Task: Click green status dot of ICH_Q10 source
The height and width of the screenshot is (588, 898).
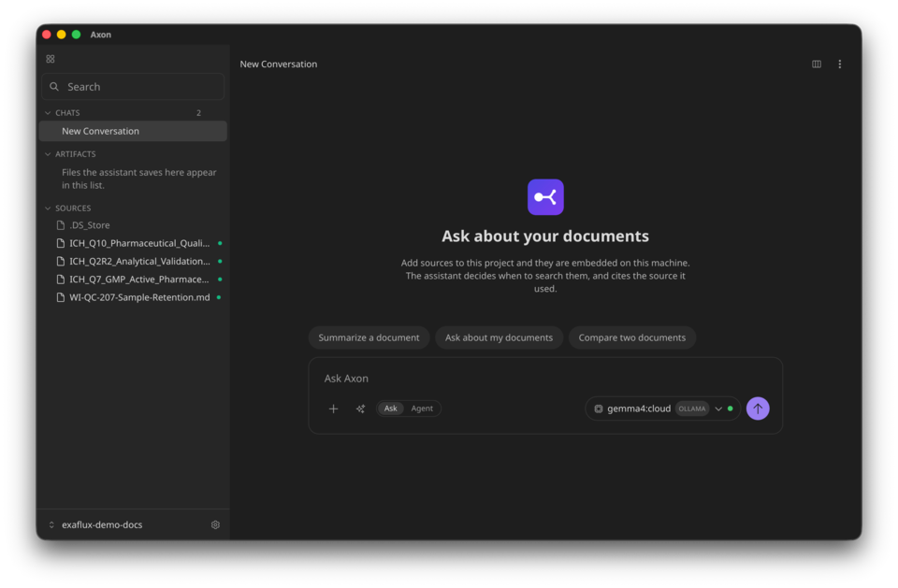Action: 220,243
